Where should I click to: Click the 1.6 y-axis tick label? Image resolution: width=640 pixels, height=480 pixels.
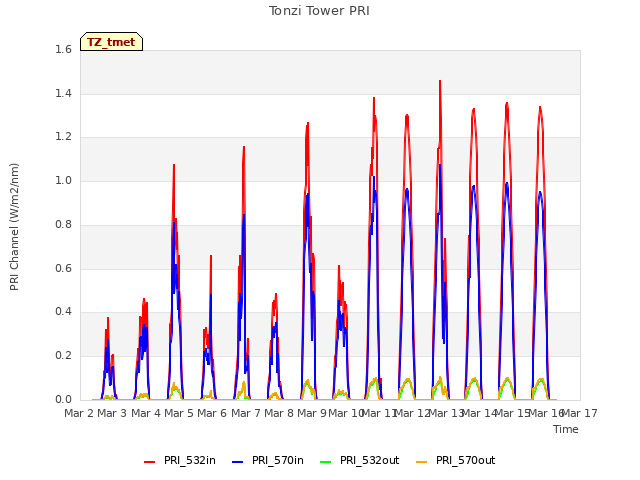[63, 49]
